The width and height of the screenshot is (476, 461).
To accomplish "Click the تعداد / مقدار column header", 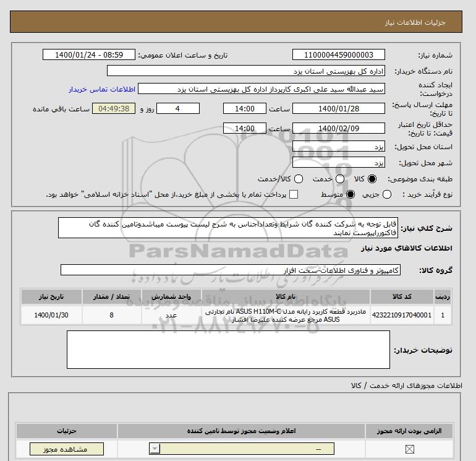I will (111, 296).
